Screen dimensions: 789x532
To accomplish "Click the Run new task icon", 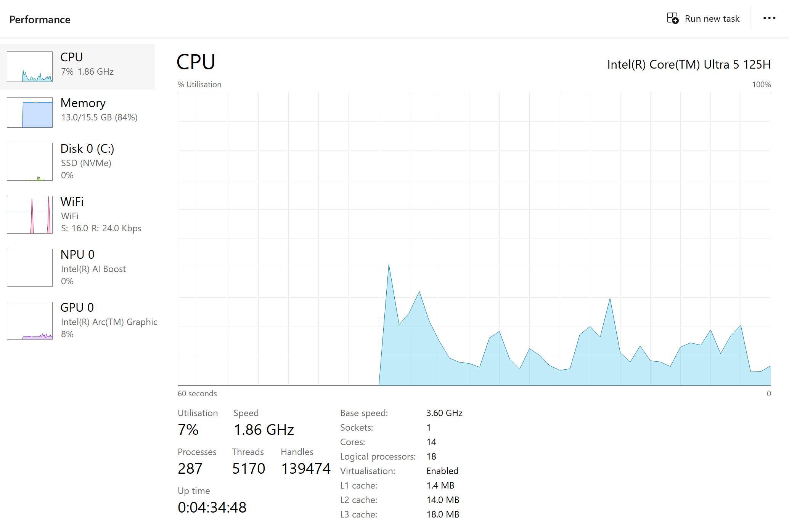I will (x=673, y=18).
